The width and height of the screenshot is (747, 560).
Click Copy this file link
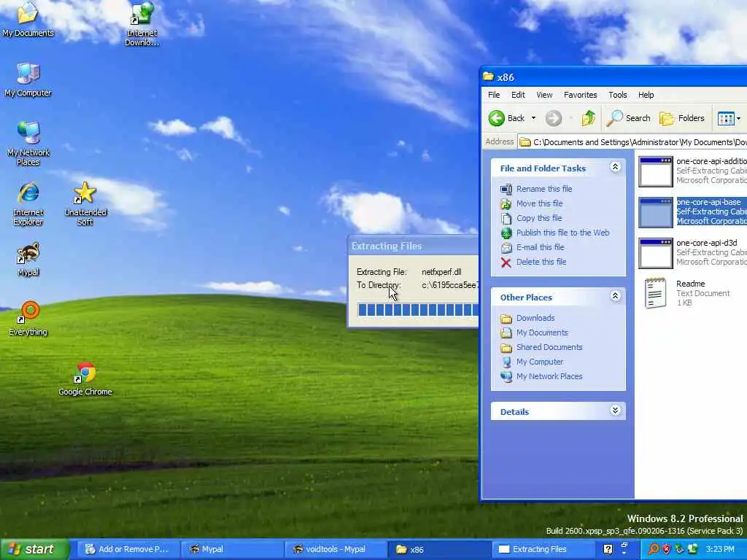coord(539,218)
